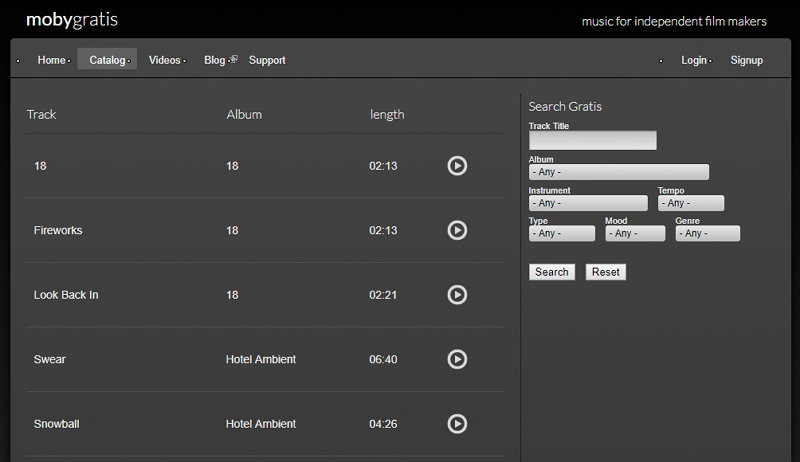Image resolution: width=800 pixels, height=462 pixels.
Task: Play the Look Back In track
Action: tap(456, 295)
